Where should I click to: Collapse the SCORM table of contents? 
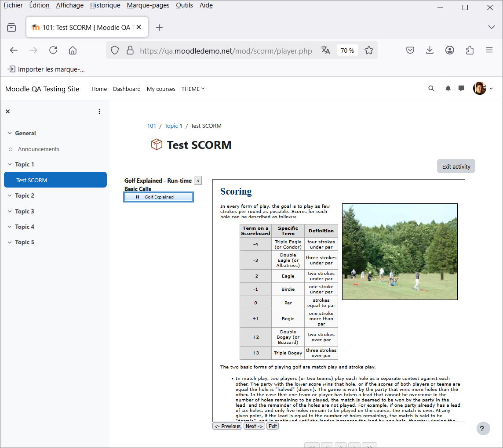click(x=198, y=181)
